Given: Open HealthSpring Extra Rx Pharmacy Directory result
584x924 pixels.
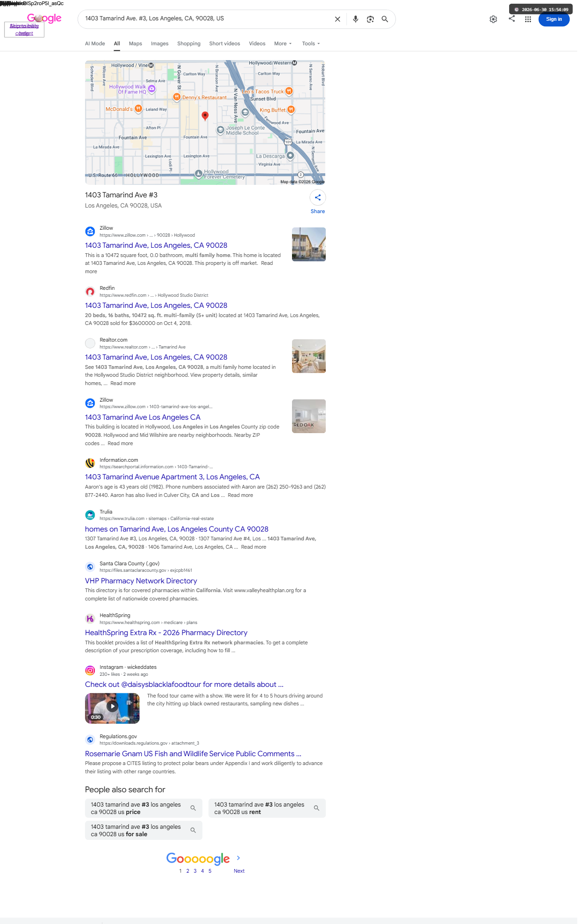Looking at the screenshot, I should [x=166, y=633].
